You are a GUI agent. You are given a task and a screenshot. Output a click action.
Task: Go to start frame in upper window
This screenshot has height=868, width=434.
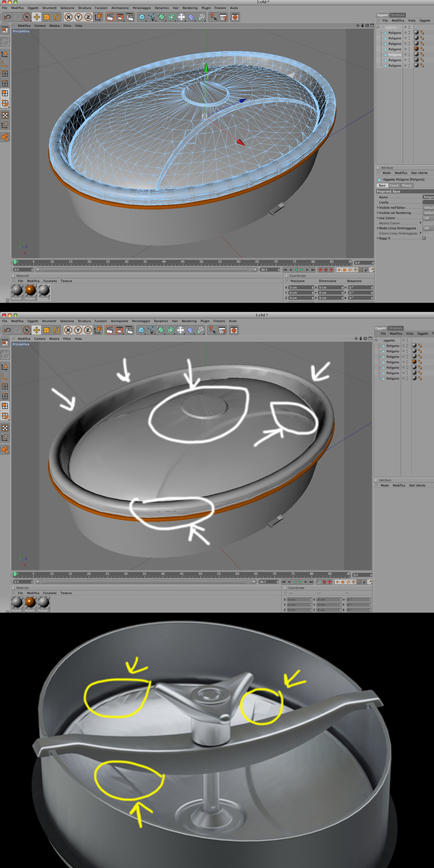[x=285, y=270]
